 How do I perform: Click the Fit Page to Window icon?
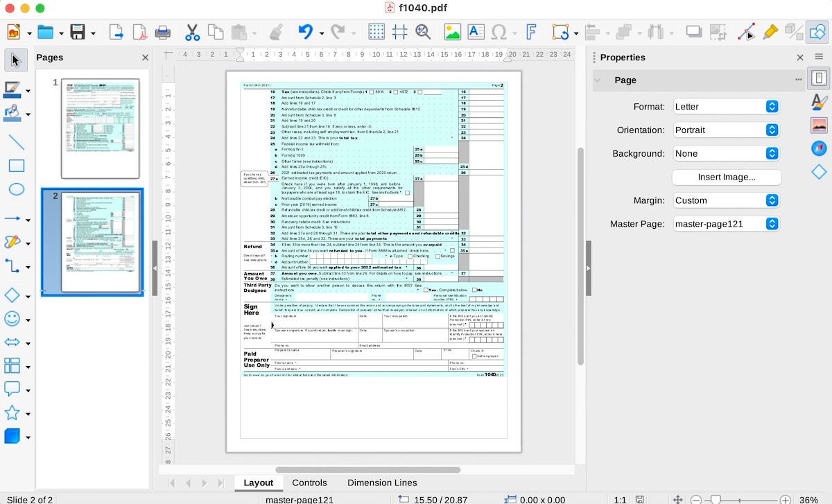click(679, 499)
